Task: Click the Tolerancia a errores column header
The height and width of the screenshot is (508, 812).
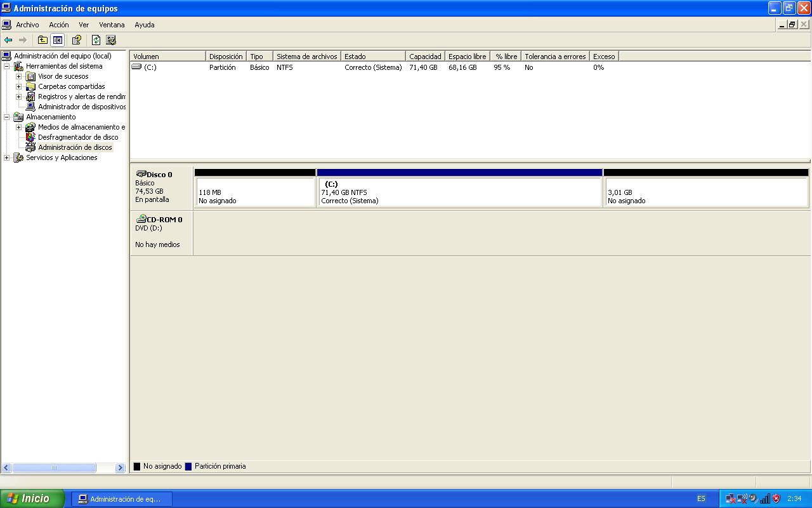Action: click(555, 57)
